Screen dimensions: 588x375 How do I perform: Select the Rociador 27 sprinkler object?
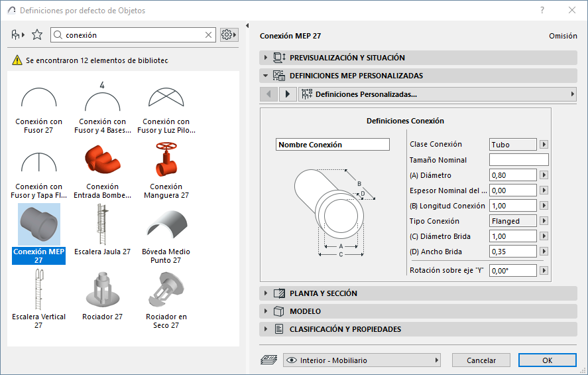click(102, 297)
